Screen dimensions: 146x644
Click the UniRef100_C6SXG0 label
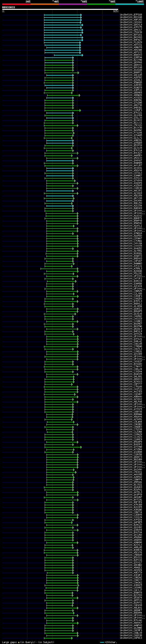tap(131, 22)
